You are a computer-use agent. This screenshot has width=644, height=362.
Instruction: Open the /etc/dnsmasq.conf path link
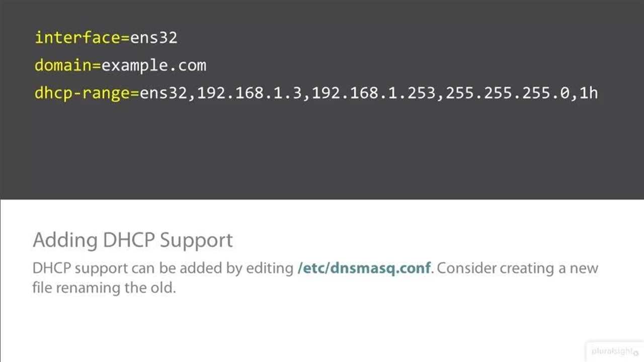coord(364,268)
